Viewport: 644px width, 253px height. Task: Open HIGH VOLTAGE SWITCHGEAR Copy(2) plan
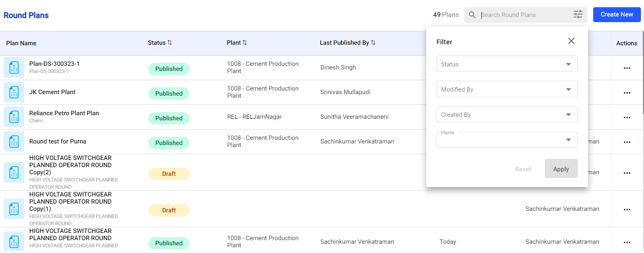pos(70,165)
